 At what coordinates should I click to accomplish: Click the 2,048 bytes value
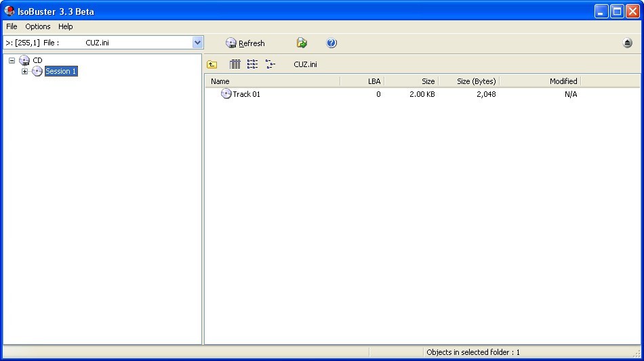pyautogui.click(x=486, y=94)
